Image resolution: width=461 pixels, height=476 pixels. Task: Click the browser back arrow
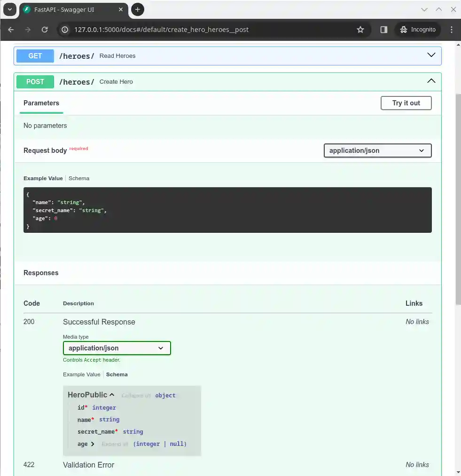pyautogui.click(x=10, y=29)
